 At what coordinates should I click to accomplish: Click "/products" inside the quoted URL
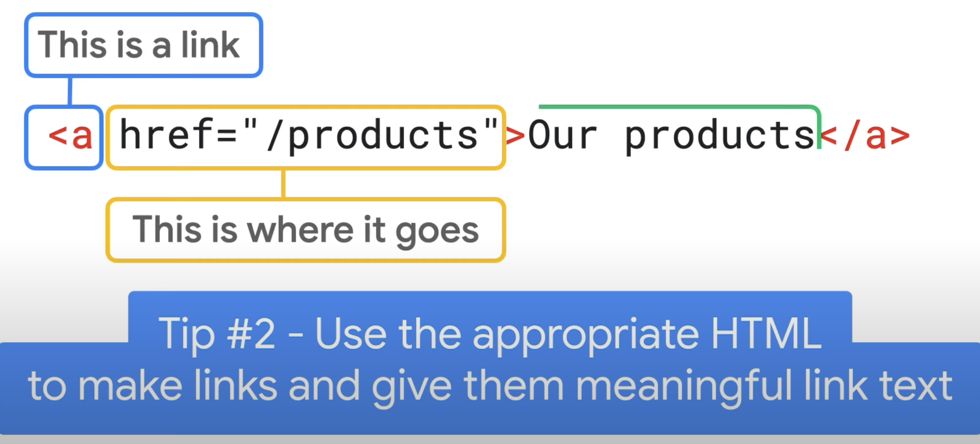click(373, 136)
